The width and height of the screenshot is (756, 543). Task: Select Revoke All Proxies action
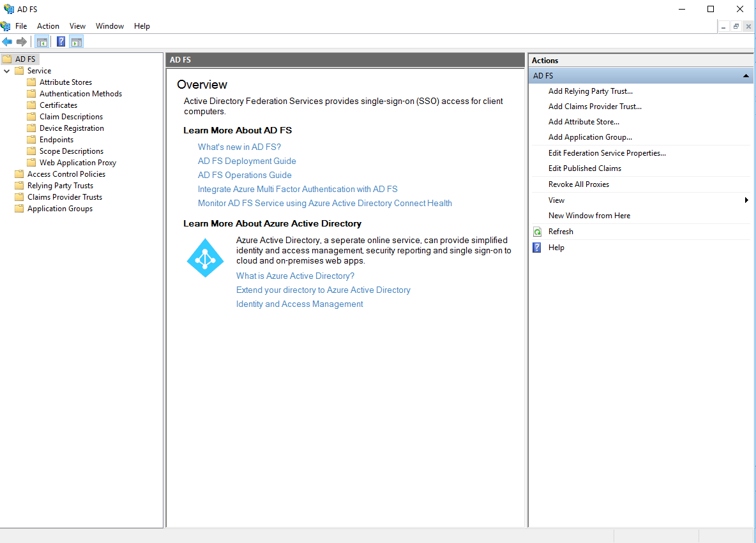coord(578,184)
